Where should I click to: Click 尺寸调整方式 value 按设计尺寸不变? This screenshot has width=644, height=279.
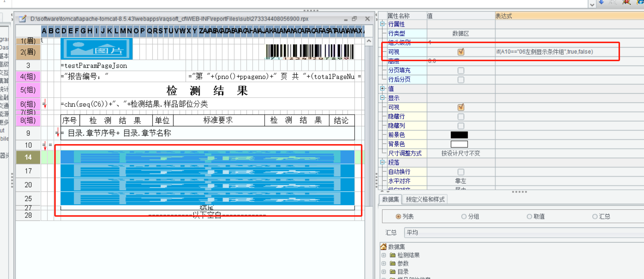461,153
